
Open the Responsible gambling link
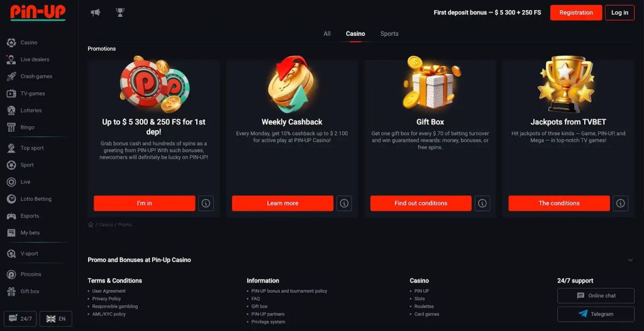coord(115,307)
